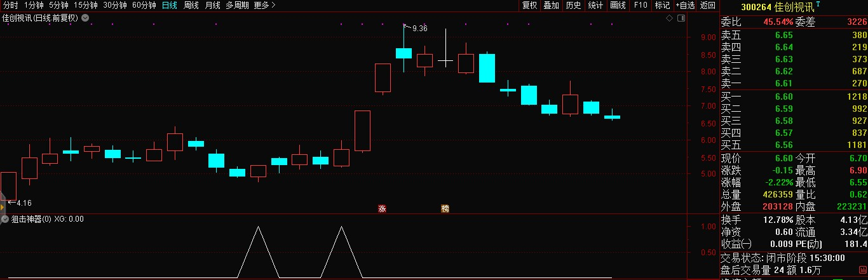
Task: Click the red 涨 marker below the candles
Action: pos(383,208)
